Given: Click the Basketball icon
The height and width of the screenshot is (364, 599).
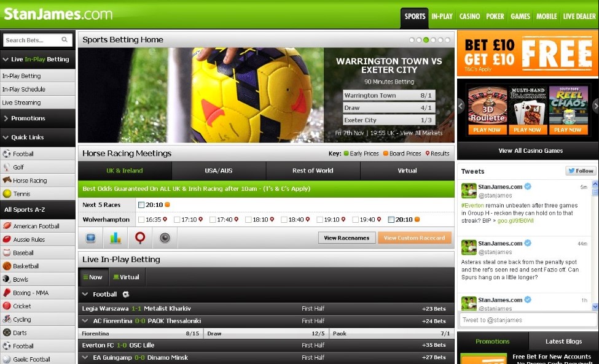Looking at the screenshot, I should coord(7,266).
